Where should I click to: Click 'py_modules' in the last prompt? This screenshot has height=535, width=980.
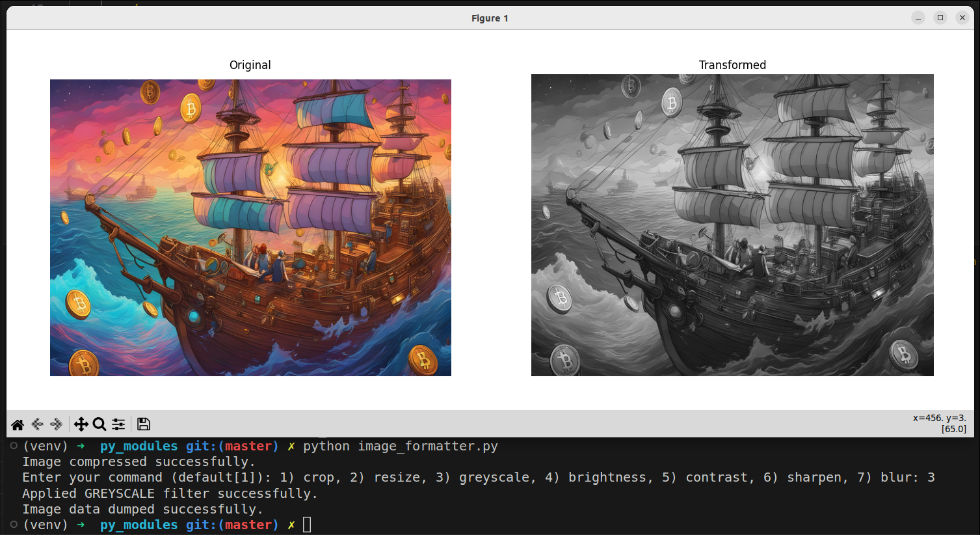pyautogui.click(x=139, y=525)
